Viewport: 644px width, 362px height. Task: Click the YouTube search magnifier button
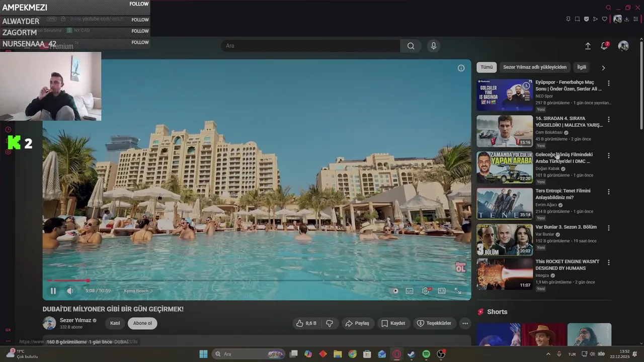click(x=411, y=46)
